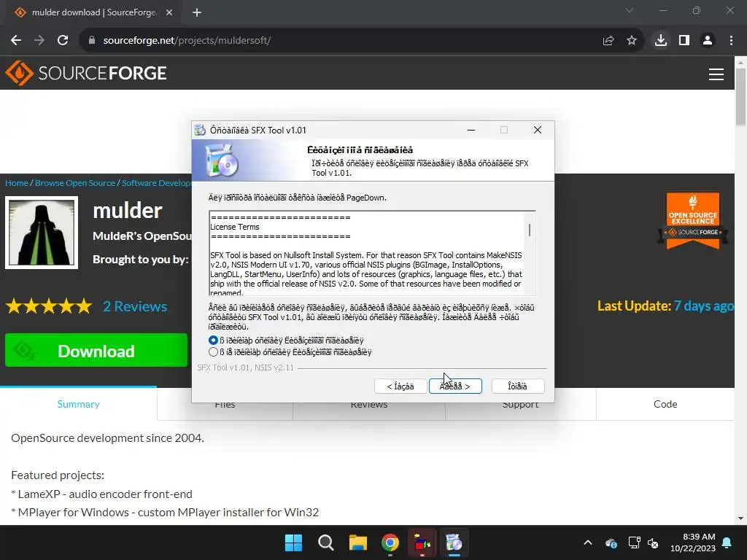Reload the SourceForge page

[63, 41]
